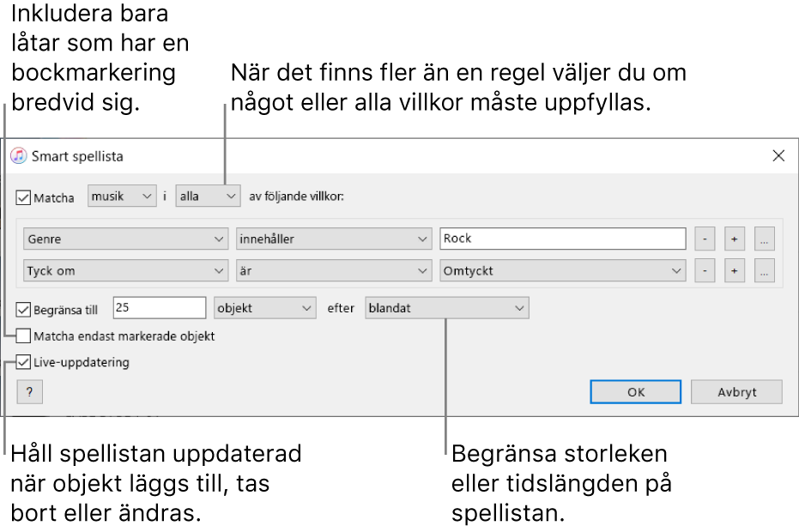Open the "innehåller" comparison dropdown
799x532 pixels.
tap(334, 239)
